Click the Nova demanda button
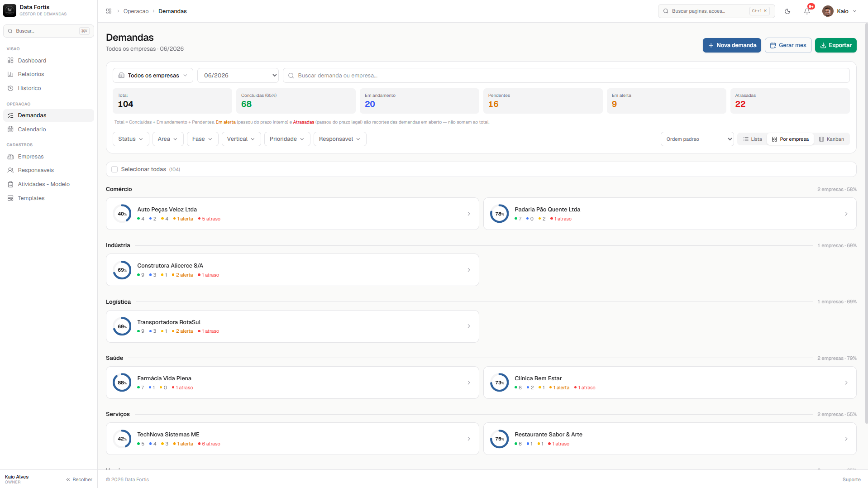 coord(732,45)
